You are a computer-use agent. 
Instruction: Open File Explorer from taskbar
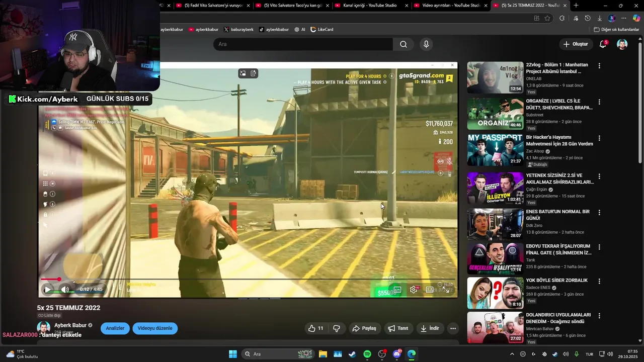coord(323,354)
